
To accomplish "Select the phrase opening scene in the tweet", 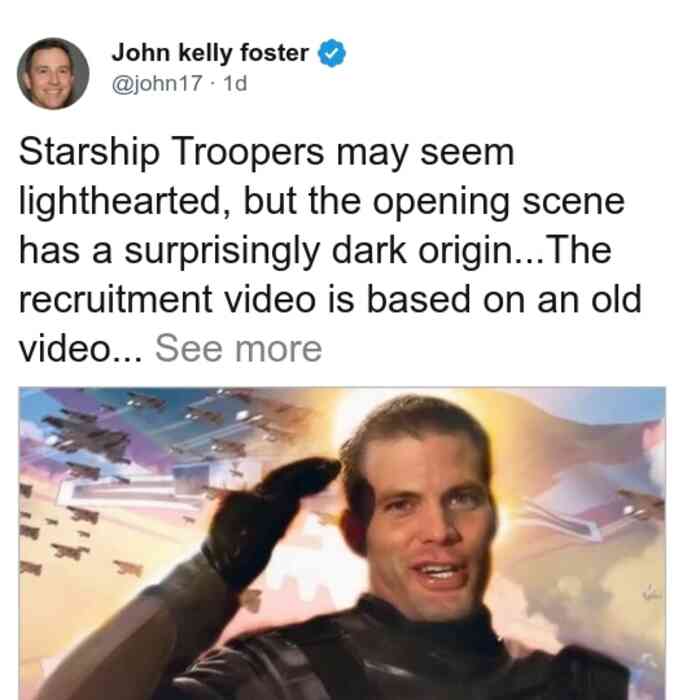I will 498,202.
